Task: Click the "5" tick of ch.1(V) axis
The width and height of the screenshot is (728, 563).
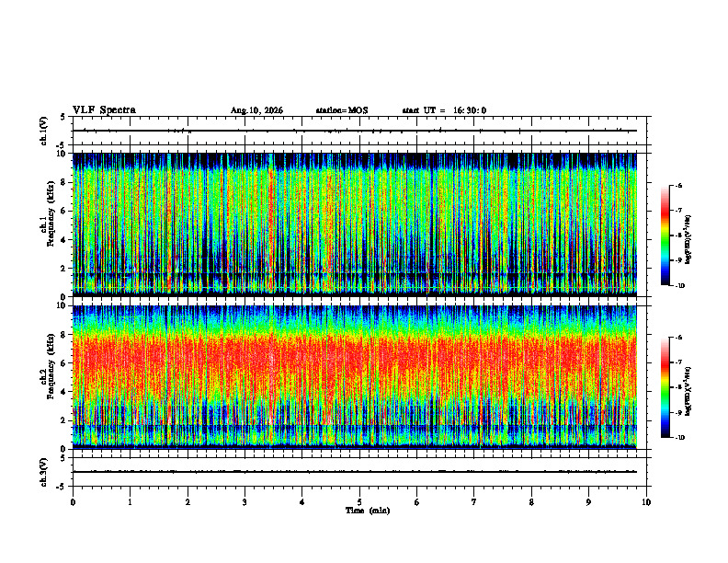Action: [63, 117]
